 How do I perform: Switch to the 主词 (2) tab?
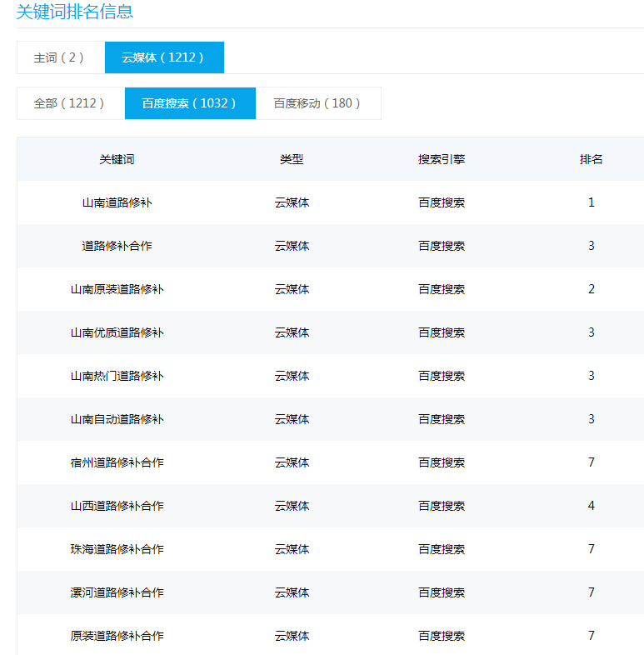point(61,57)
